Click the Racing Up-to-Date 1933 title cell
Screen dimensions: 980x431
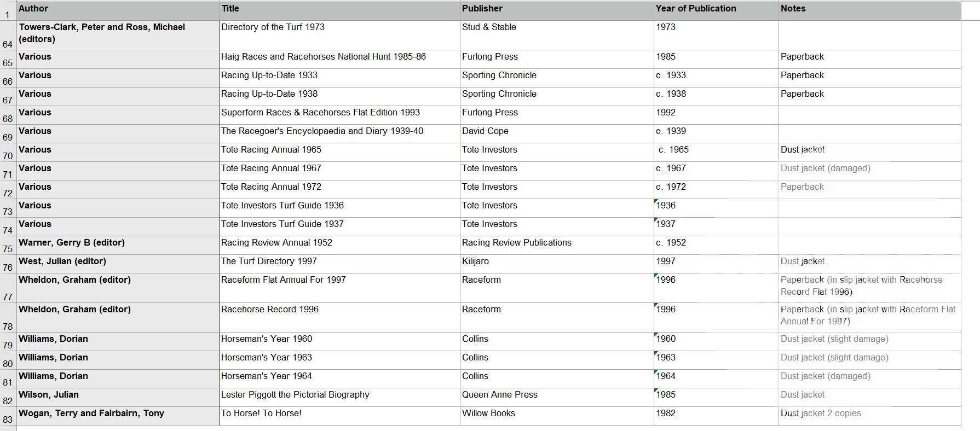tap(340, 78)
